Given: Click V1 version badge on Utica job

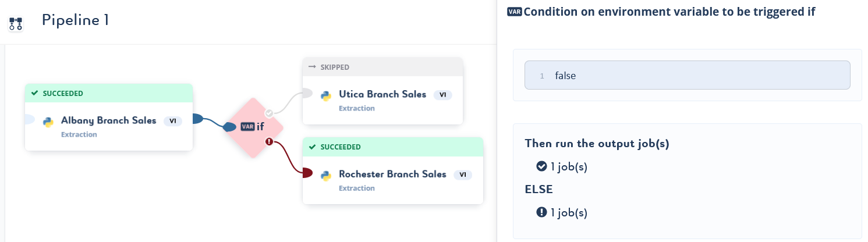Looking at the screenshot, I should click(x=442, y=95).
